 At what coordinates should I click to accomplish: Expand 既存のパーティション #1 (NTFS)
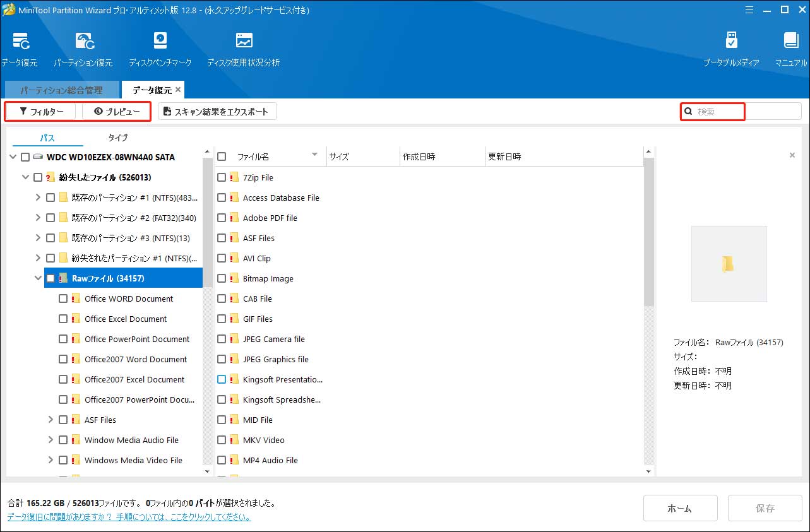tap(38, 198)
